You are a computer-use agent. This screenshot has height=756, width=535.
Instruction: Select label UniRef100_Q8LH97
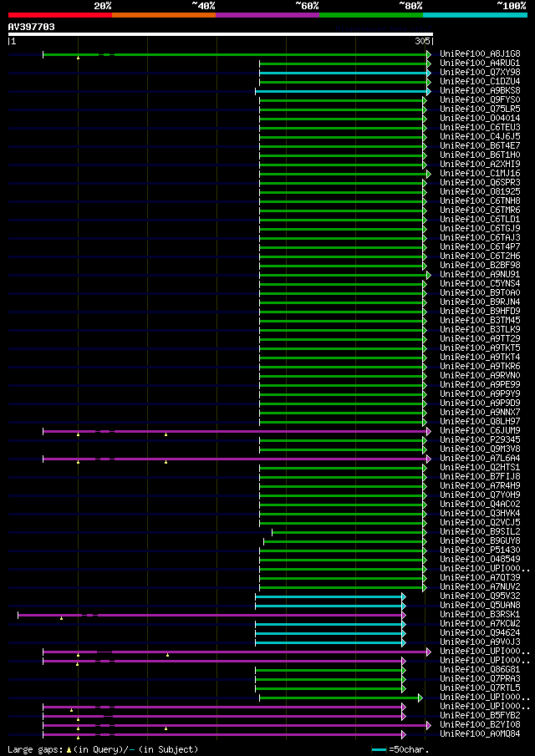pyautogui.click(x=480, y=422)
